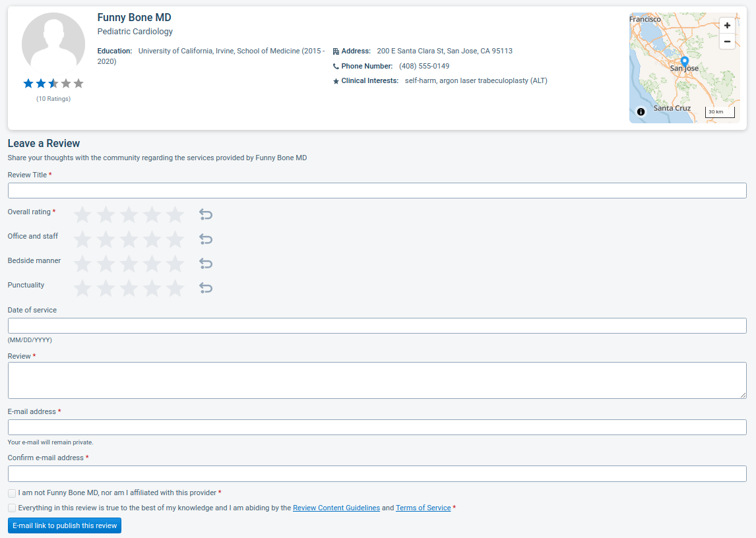
Task: Reset the Bedside manner rating
Action: [x=205, y=263]
